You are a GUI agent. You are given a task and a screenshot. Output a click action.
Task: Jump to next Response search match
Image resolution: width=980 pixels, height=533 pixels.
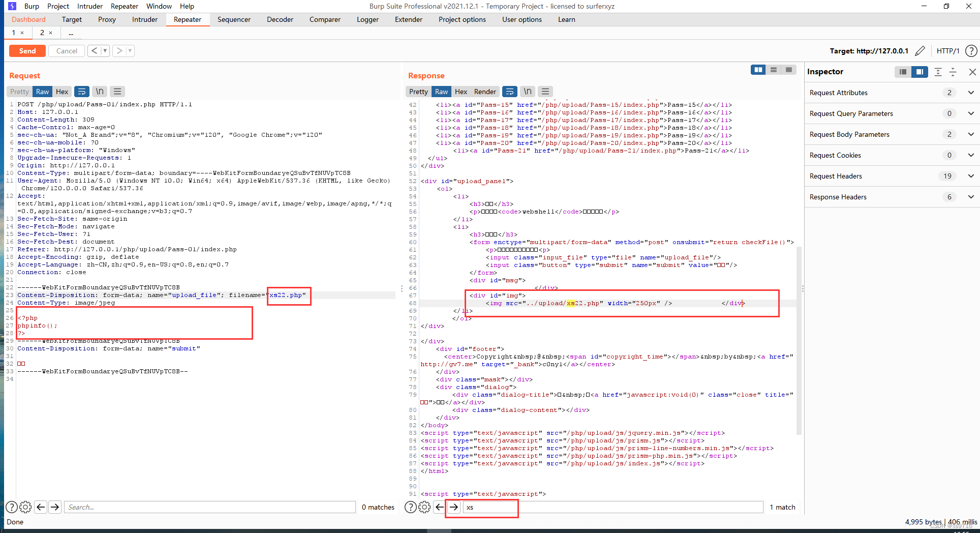[x=454, y=507]
